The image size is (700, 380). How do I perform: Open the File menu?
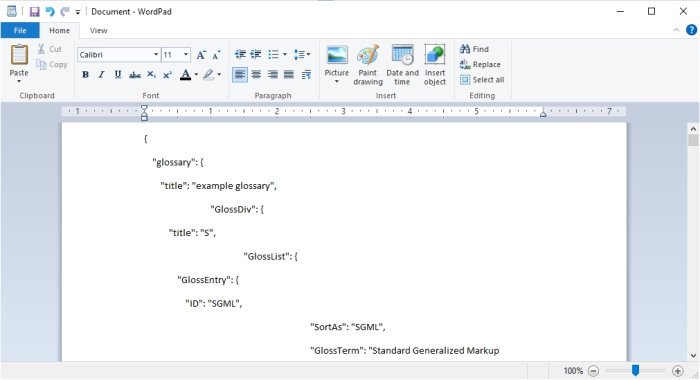(20, 30)
